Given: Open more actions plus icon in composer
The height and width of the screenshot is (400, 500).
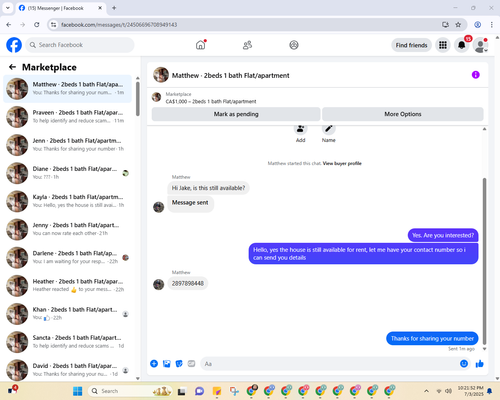Looking at the screenshot, I should coord(154,364).
